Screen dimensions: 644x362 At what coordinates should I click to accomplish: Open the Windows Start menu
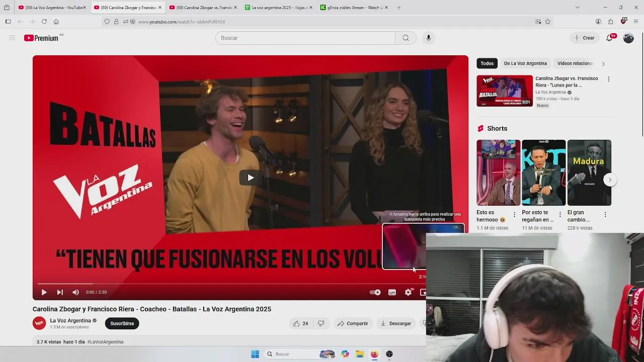(x=255, y=354)
